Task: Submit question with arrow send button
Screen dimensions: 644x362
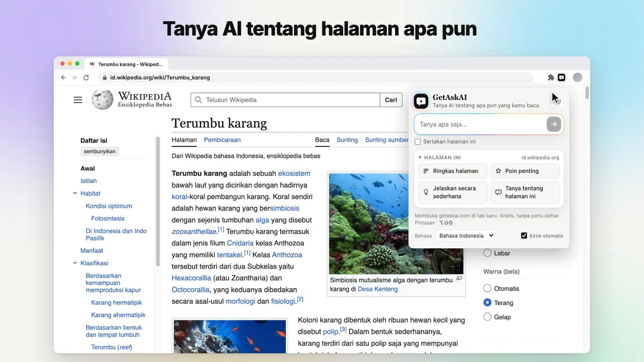Action: (554, 124)
